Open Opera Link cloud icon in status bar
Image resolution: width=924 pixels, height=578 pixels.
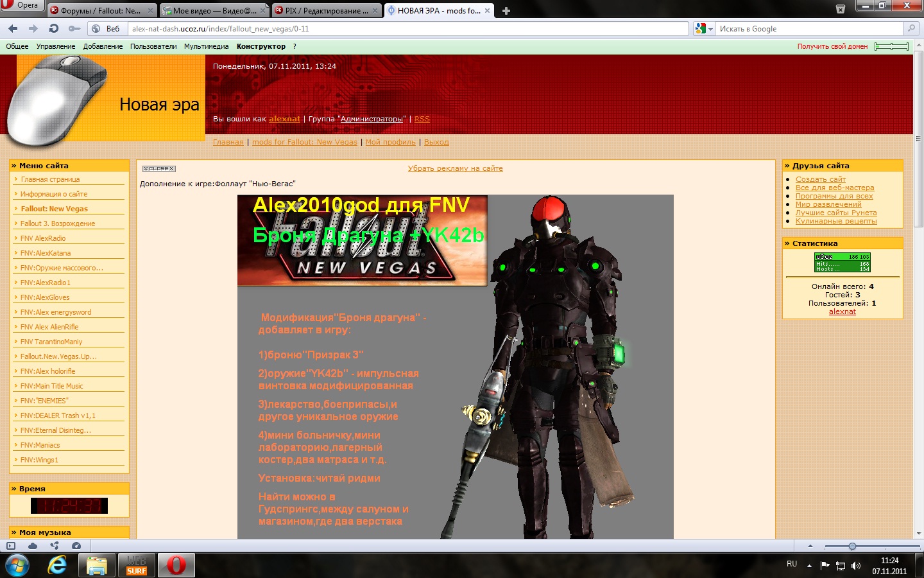(33, 546)
